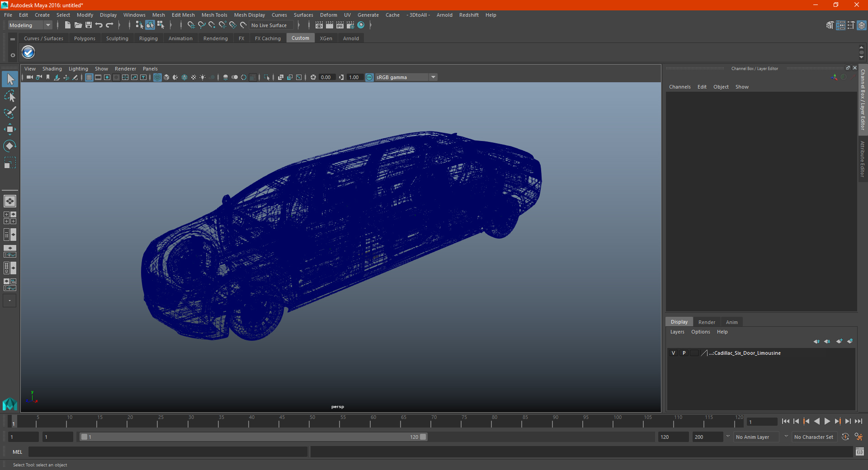Click the blue checkmark shelf button

[x=28, y=52]
